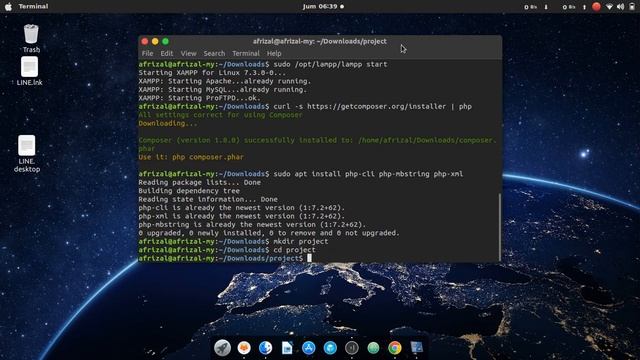The height and width of the screenshot is (360, 640).
Task: Open the light-blue round app in the dock
Action: (330, 348)
